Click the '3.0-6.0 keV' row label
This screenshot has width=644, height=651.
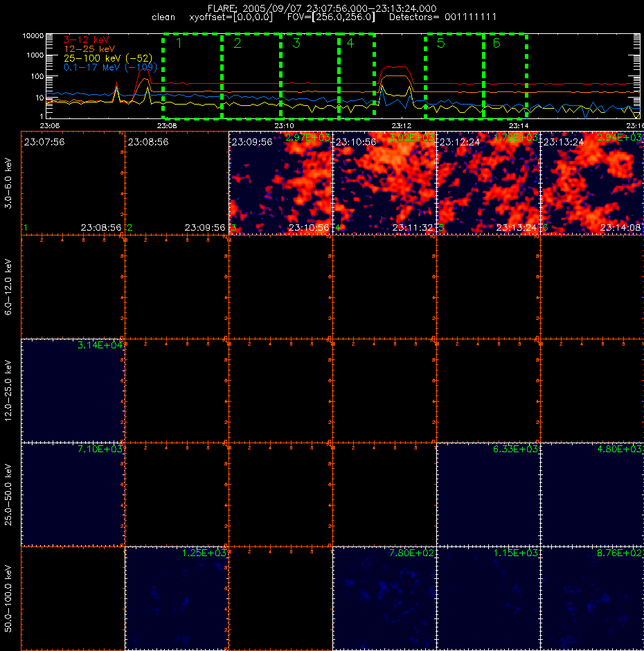[x=8, y=183]
